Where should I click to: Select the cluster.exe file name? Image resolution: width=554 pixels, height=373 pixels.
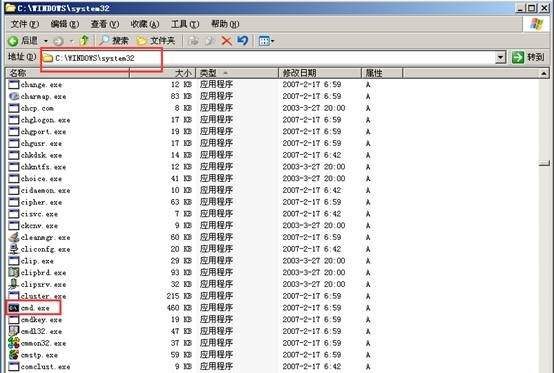43,296
